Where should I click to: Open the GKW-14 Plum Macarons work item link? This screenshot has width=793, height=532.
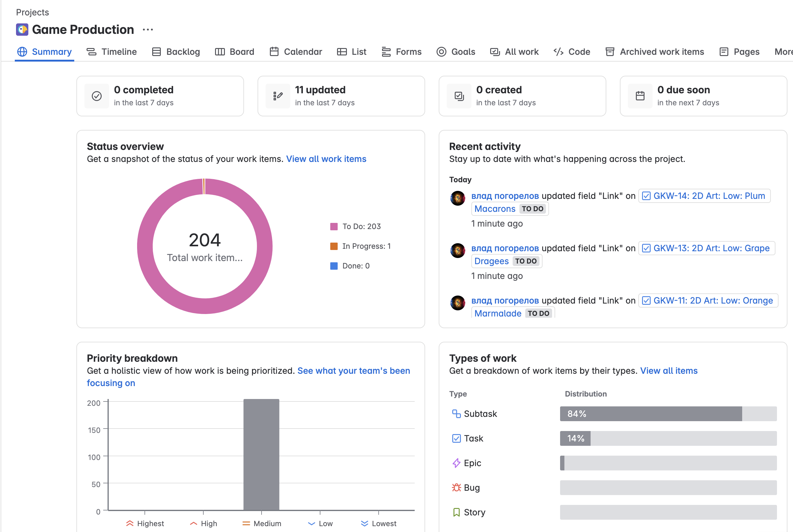click(709, 196)
